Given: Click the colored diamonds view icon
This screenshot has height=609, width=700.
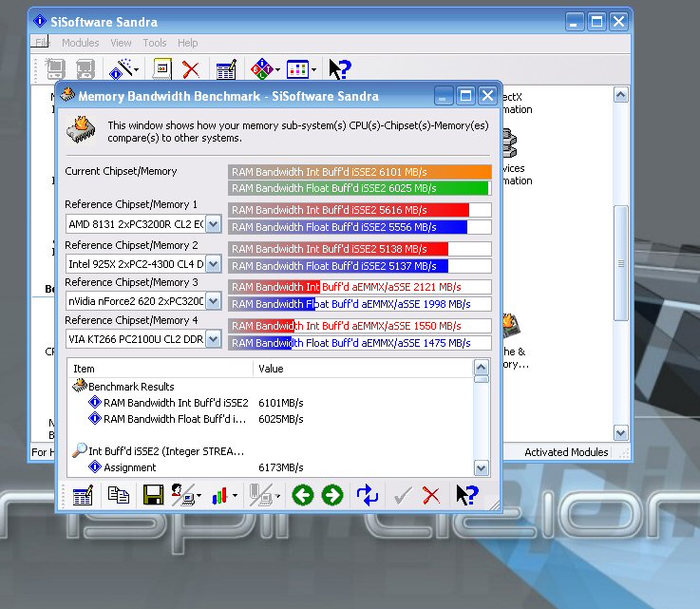Looking at the screenshot, I should (262, 69).
